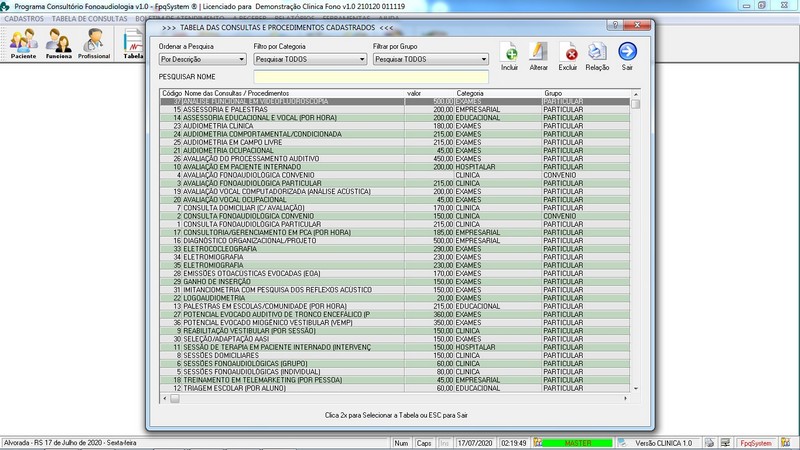
Task: Open the Funciona toolbar icon
Action: tap(58, 43)
